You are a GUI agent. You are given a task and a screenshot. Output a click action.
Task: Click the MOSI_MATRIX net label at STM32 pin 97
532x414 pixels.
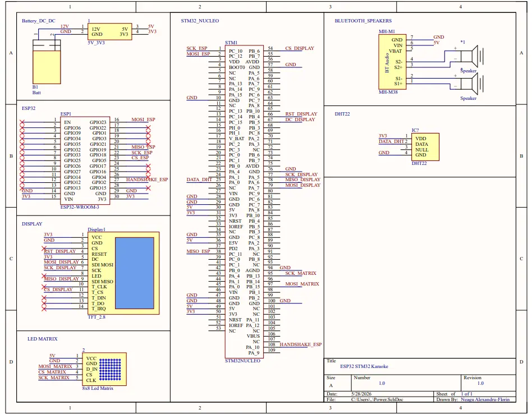[x=302, y=284]
